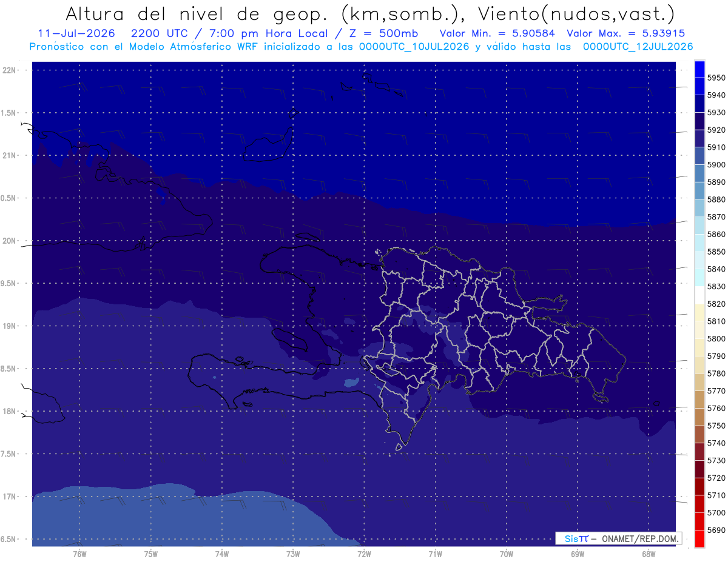The height and width of the screenshot is (562, 728).
Task: Click the 5840 legend label
Action: 716,269
